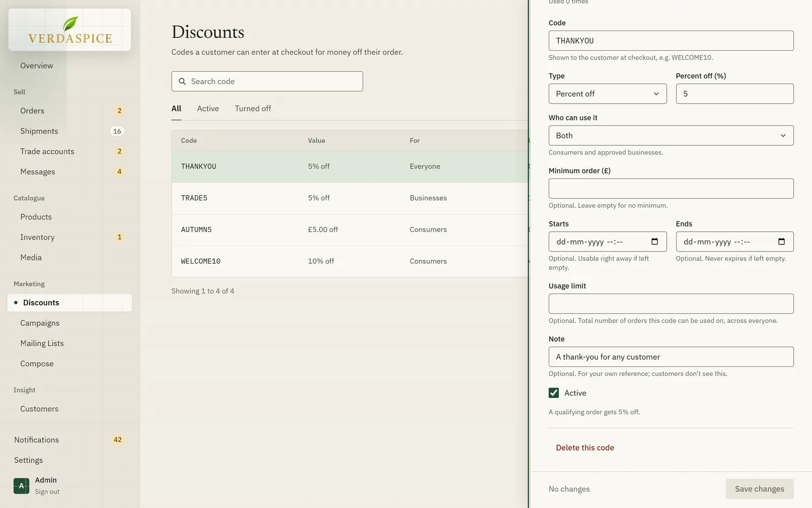Viewport: 812px width, 508px height.
Task: Select the AUTUMN5 discount code
Action: click(x=350, y=230)
